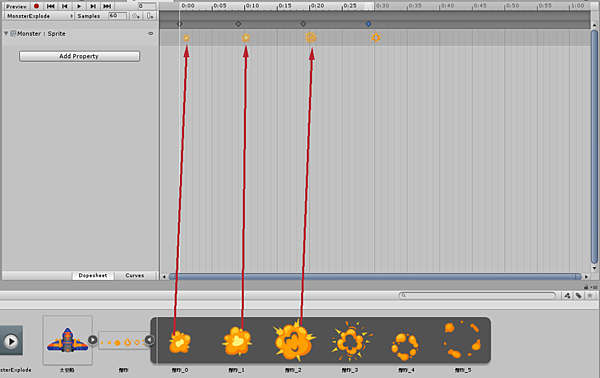
Task: Select the explosion sprite ending in _5
Action: [x=462, y=339]
